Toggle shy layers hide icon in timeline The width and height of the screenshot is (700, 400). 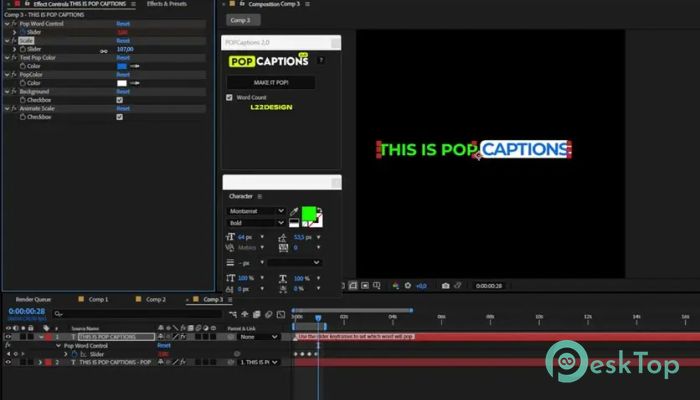tap(245, 315)
